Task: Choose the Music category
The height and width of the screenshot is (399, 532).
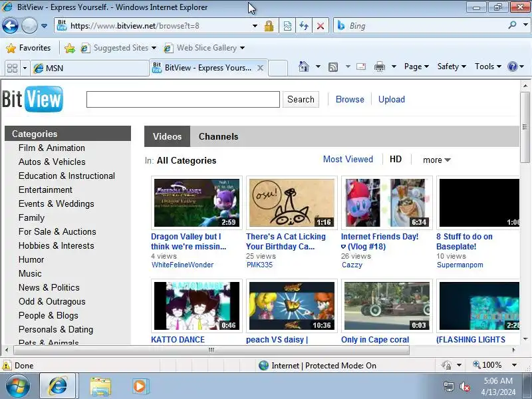Action: [30, 273]
